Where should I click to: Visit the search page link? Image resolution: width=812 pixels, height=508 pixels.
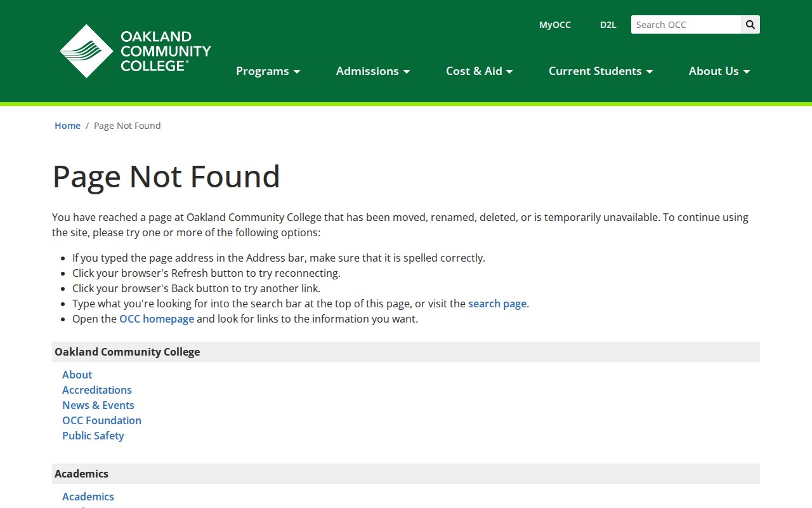tap(497, 304)
